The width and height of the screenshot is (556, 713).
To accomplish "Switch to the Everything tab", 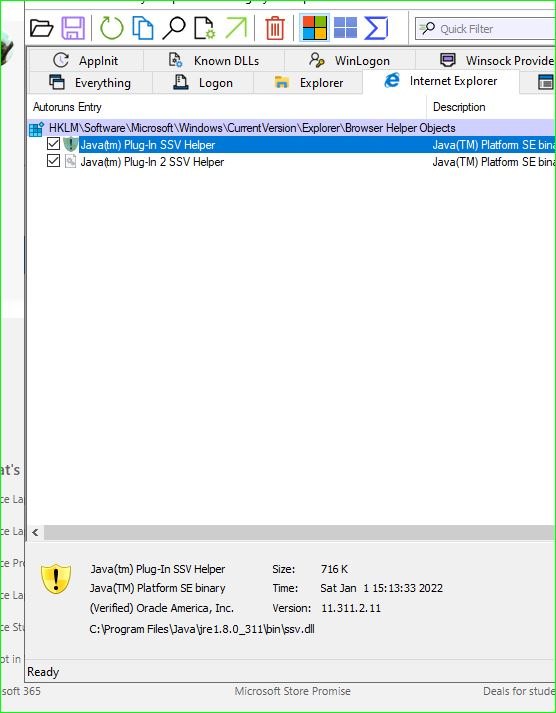I will click(x=90, y=83).
